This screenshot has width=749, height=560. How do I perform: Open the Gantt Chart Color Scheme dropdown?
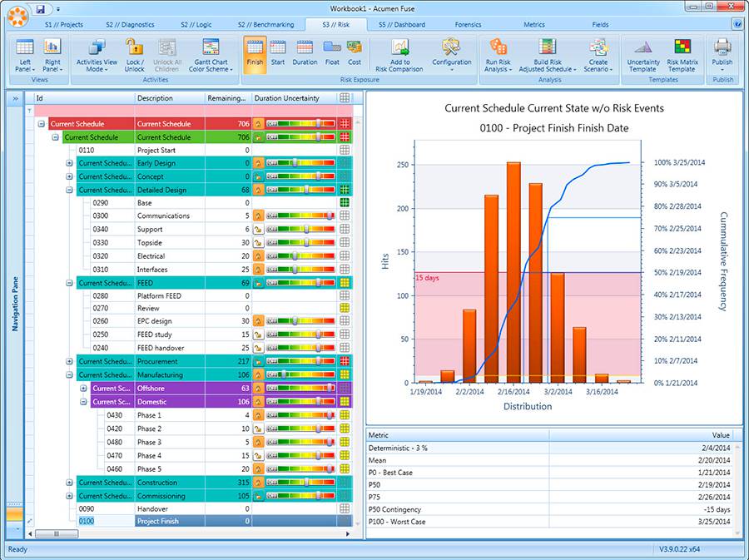[211, 55]
